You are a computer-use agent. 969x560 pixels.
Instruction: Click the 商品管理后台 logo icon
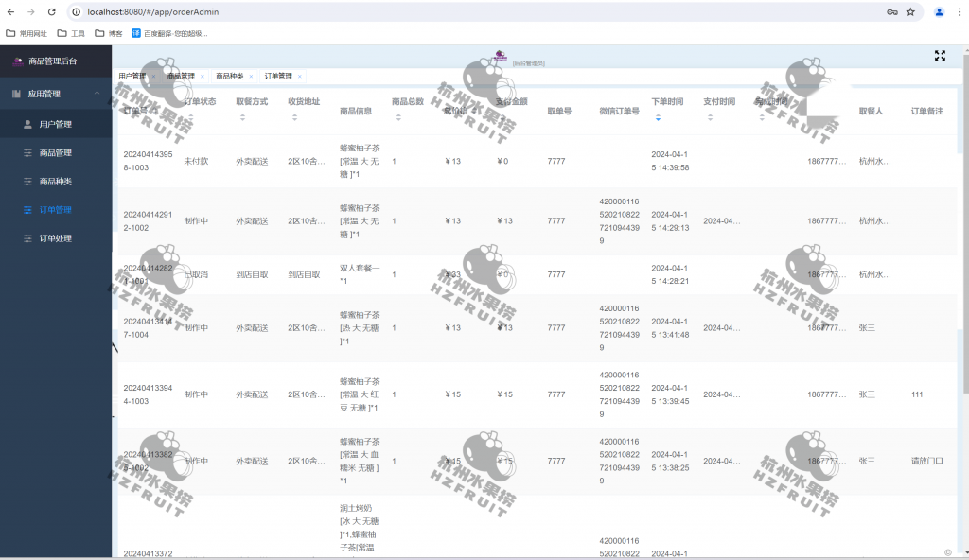pos(17,61)
